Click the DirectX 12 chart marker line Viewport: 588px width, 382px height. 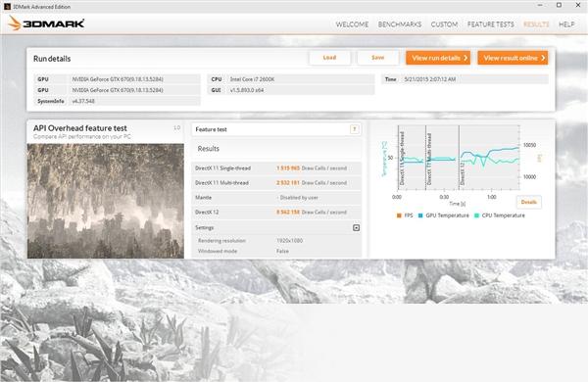(x=459, y=158)
